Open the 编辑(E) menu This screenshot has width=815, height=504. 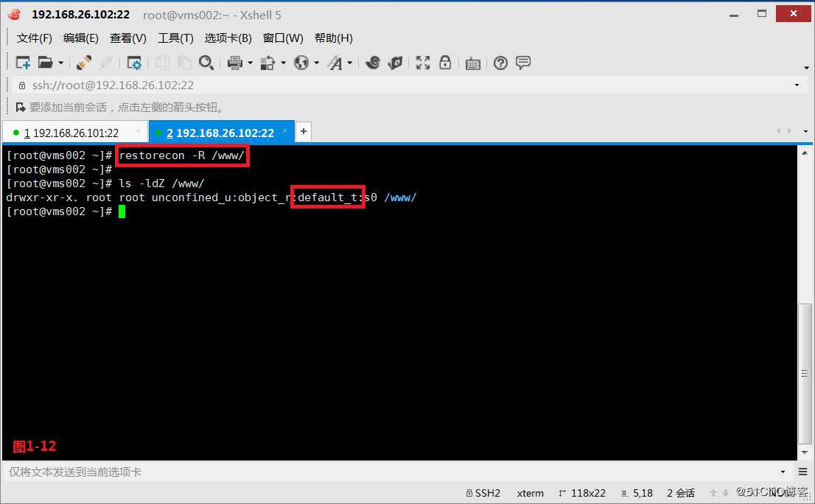(80, 38)
